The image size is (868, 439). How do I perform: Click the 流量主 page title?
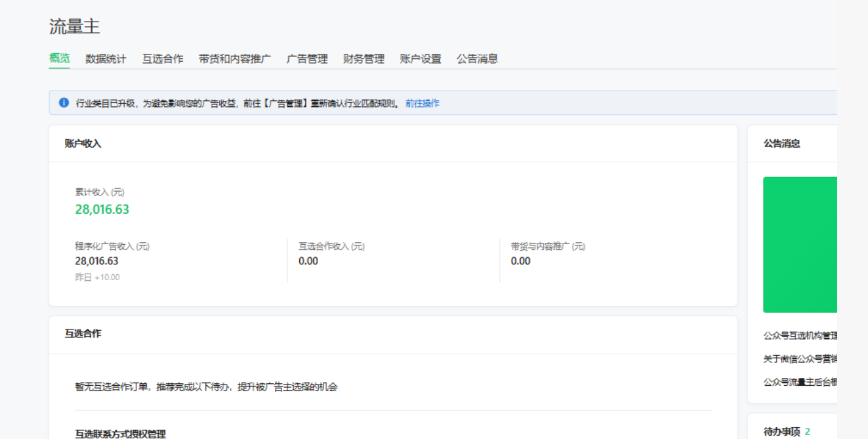74,26
